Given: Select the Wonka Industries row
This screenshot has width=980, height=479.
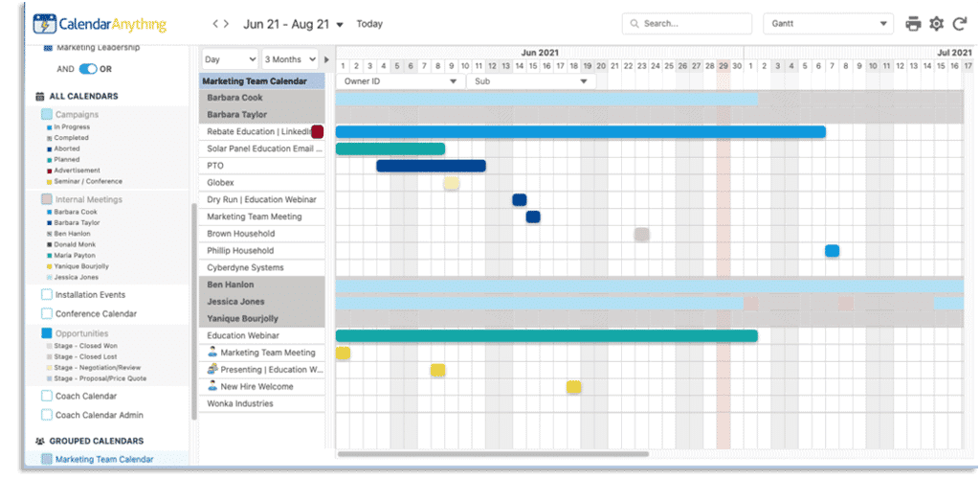Looking at the screenshot, I should click(x=262, y=404).
